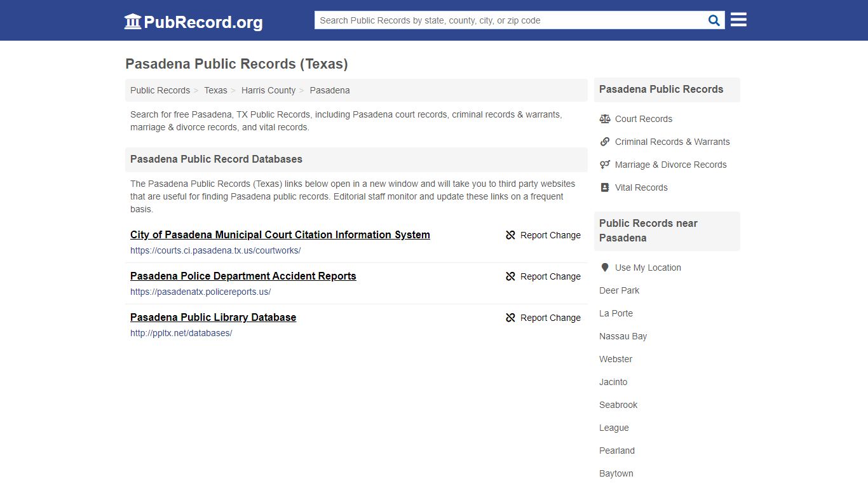The image size is (868, 488).
Task: Click the PubRecord.org building logo icon
Action: click(133, 22)
